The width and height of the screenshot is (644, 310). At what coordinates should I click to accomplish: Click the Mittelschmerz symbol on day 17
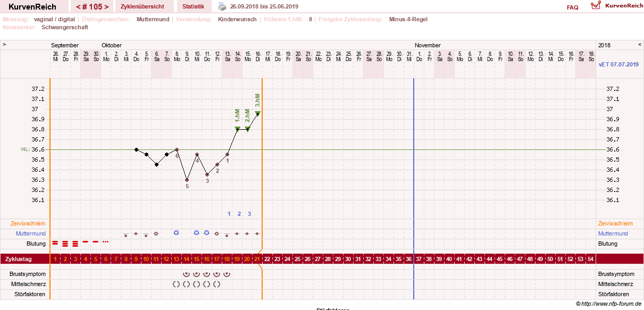(x=216, y=284)
